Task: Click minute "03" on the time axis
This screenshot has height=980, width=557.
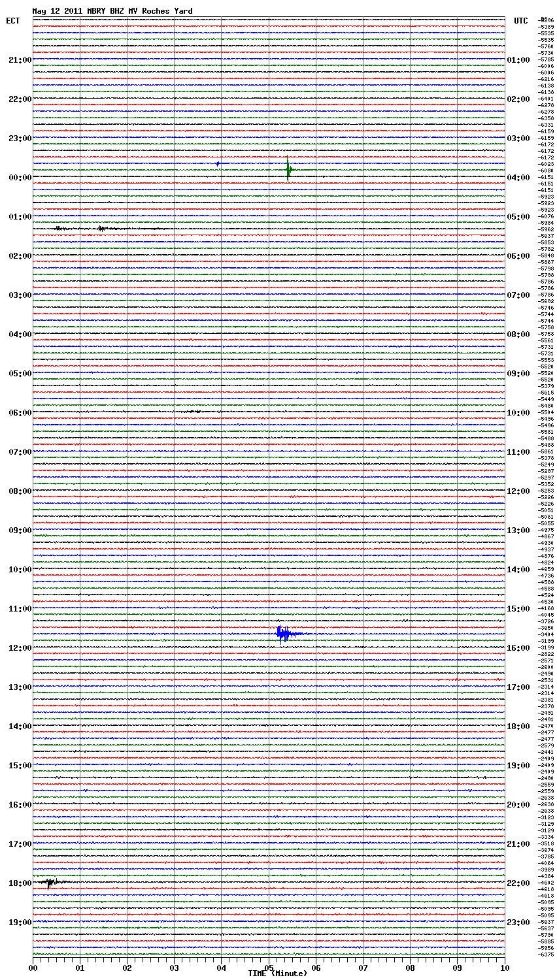Action: tap(174, 967)
